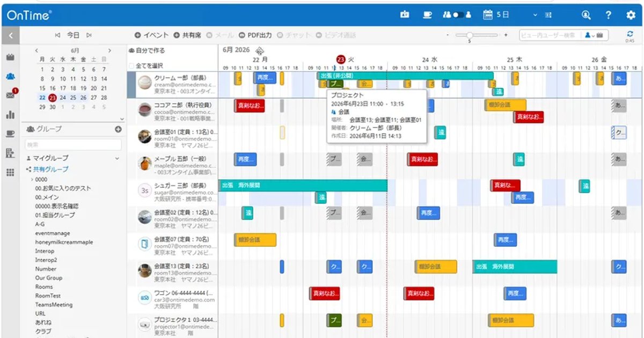
Task: Click the group 検索 input field
Action: click(74, 144)
